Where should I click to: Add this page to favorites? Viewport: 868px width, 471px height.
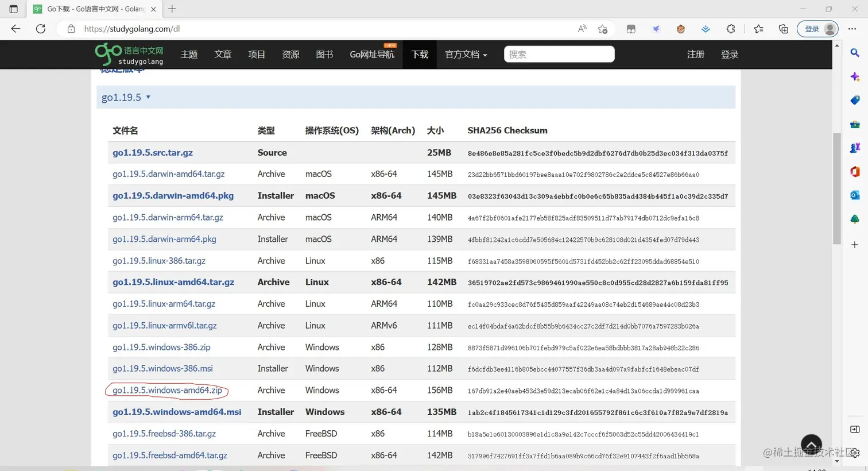pos(602,29)
